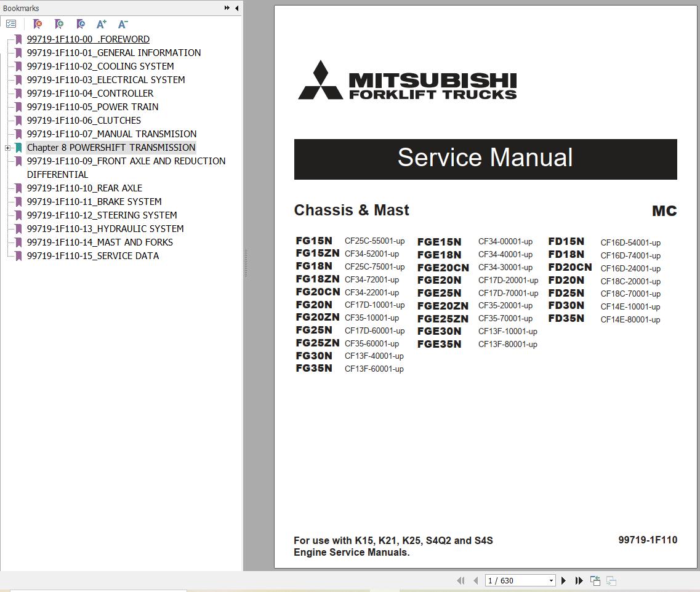
Task: Click the previous view icon in navigation bar
Action: (595, 580)
